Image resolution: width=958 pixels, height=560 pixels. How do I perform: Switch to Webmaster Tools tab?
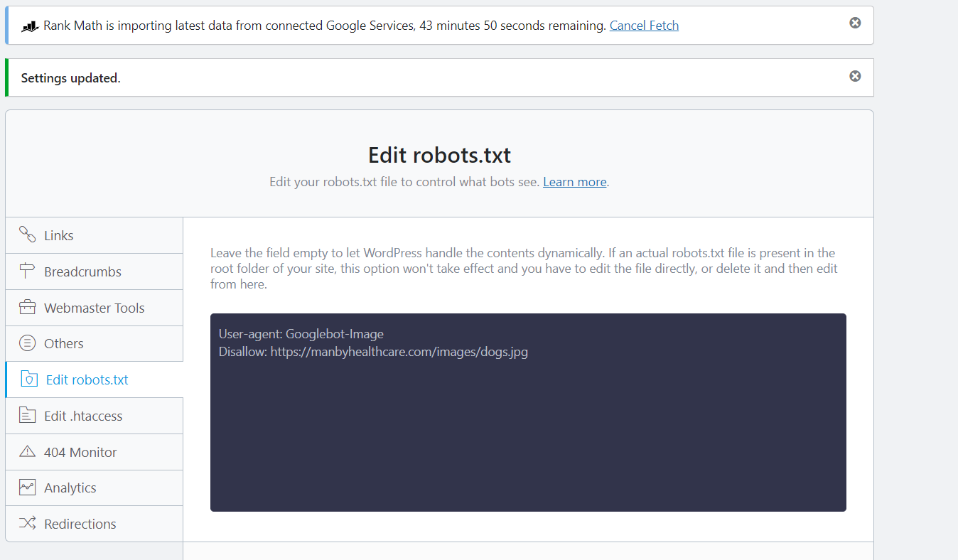(x=95, y=308)
